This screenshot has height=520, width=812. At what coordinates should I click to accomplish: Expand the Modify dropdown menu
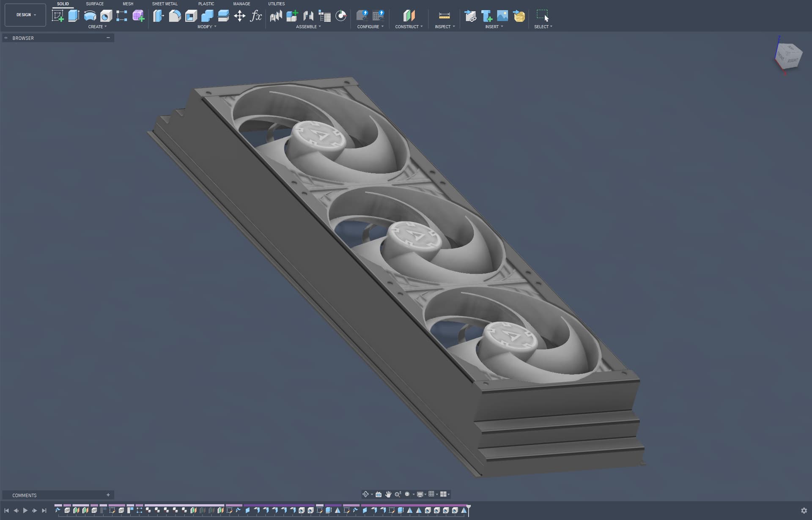point(207,27)
